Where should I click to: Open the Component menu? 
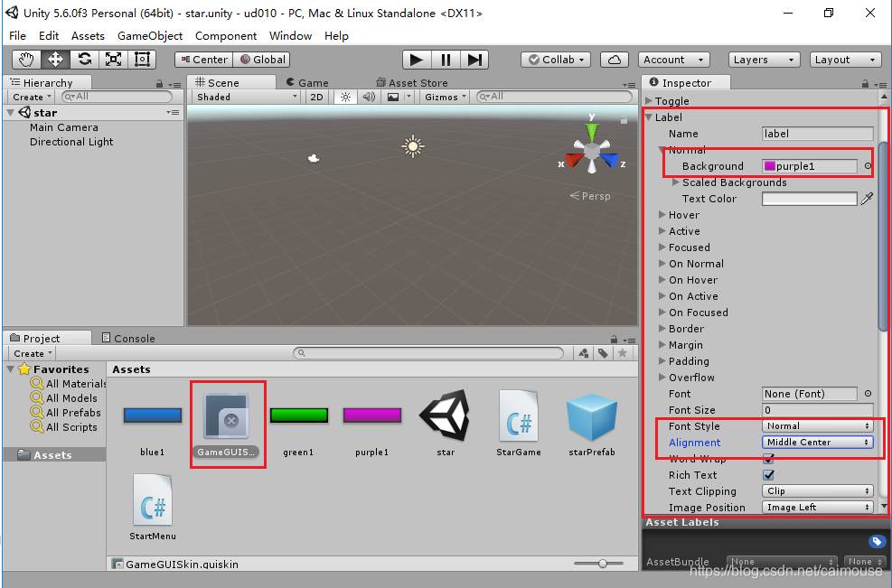tap(226, 36)
